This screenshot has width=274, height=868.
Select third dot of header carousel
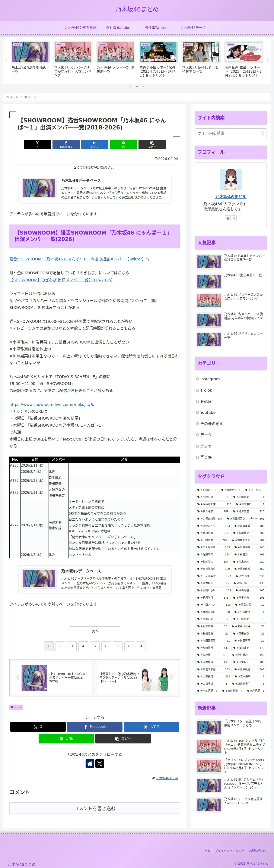(143, 87)
